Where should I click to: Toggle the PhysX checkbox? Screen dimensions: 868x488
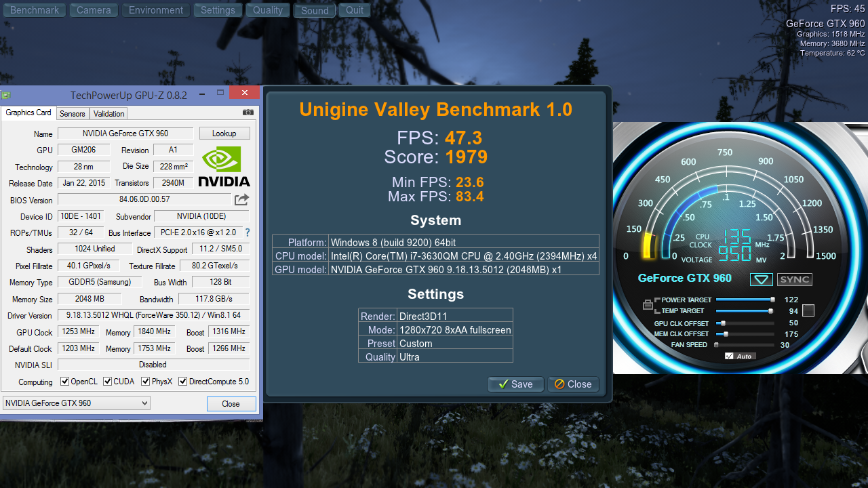[x=146, y=382]
